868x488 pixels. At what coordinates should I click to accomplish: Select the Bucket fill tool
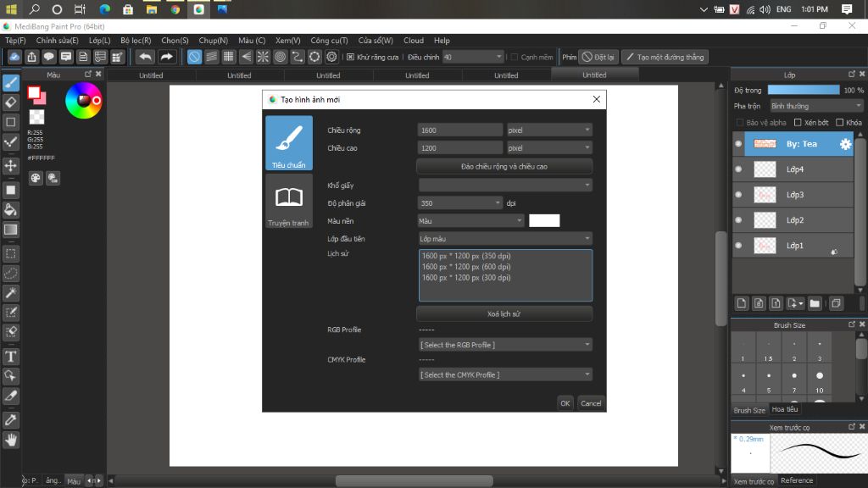[10, 210]
